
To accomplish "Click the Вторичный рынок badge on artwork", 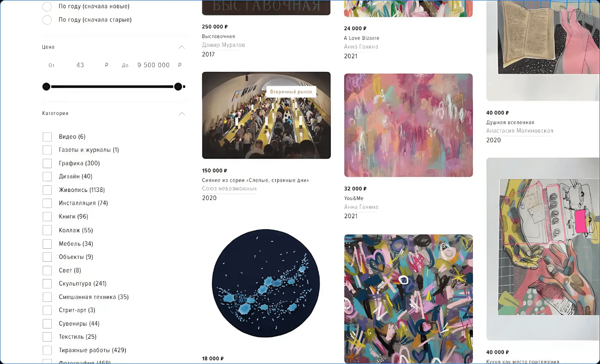I will click(x=291, y=92).
